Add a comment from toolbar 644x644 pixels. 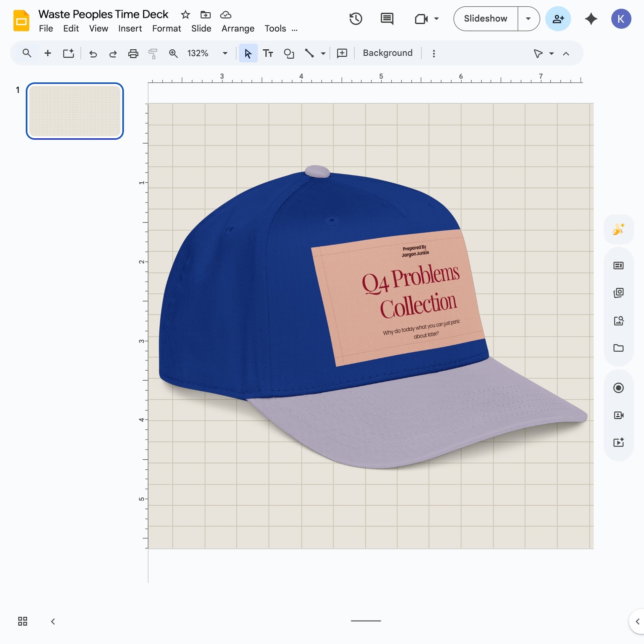[342, 53]
